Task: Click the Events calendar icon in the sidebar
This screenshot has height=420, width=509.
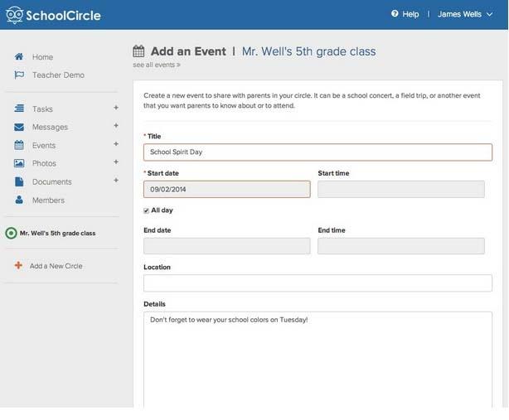Action: tap(19, 145)
